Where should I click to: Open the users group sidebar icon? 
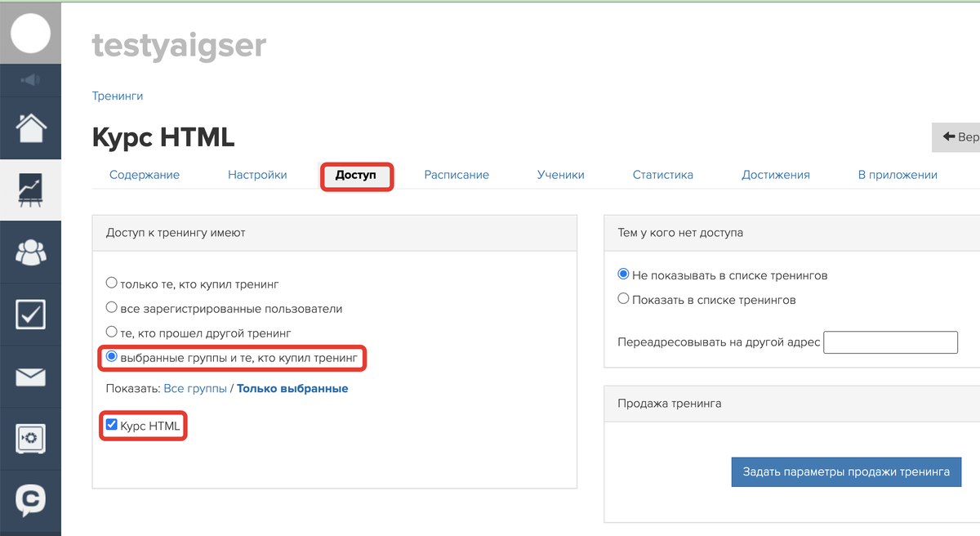(x=30, y=252)
